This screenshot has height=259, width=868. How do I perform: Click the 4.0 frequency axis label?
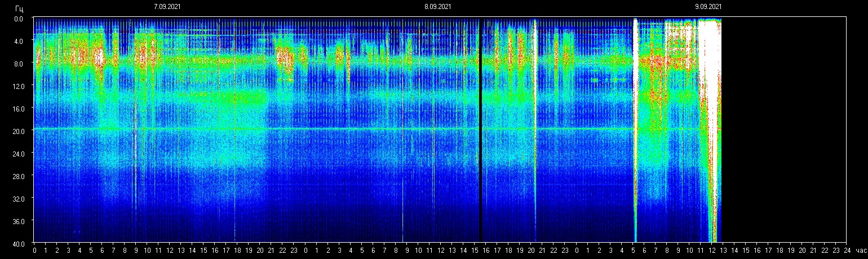click(x=19, y=41)
